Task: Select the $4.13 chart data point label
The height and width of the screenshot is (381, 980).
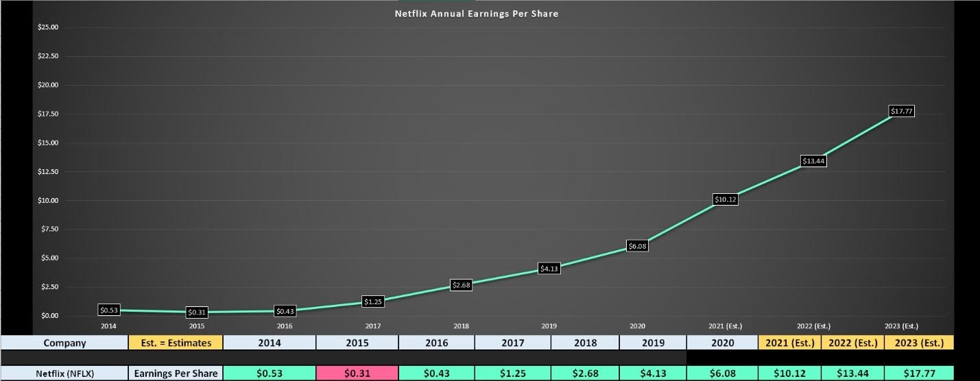Action: point(549,269)
